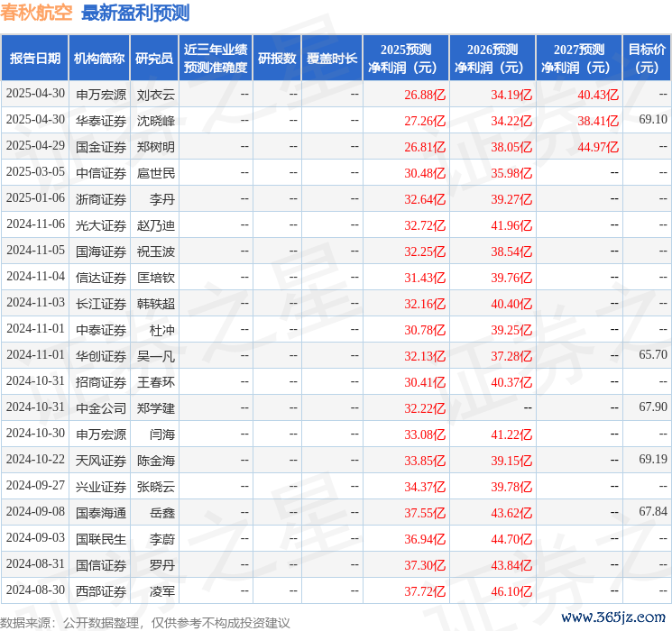Select the 2027预测净利润 column header
The height and width of the screenshot is (631, 672).
click(x=579, y=59)
